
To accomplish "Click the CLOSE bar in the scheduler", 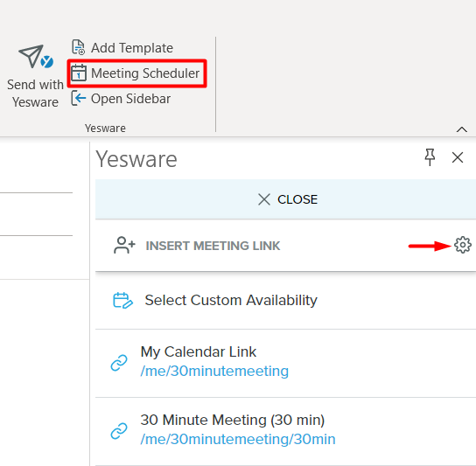I will [x=285, y=199].
